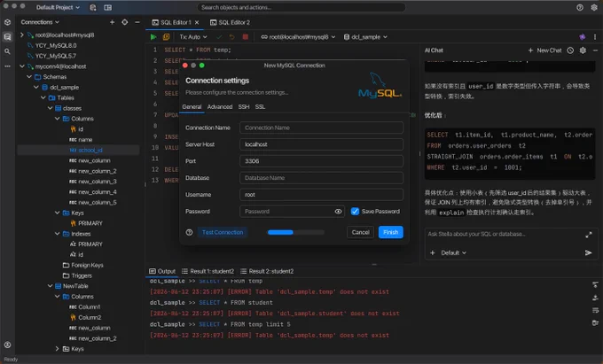Screen dimensions: 603x364
Task: Add an attachment with the chat plus icon
Action: coord(433,252)
